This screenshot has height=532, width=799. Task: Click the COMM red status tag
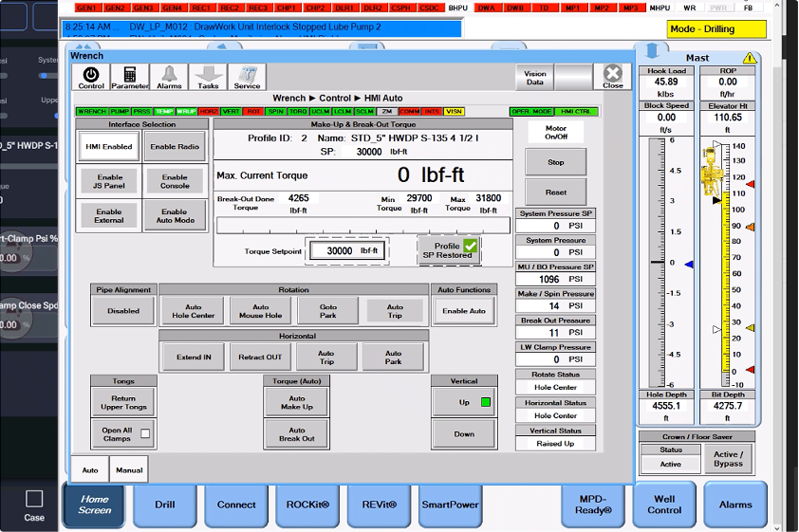(410, 112)
